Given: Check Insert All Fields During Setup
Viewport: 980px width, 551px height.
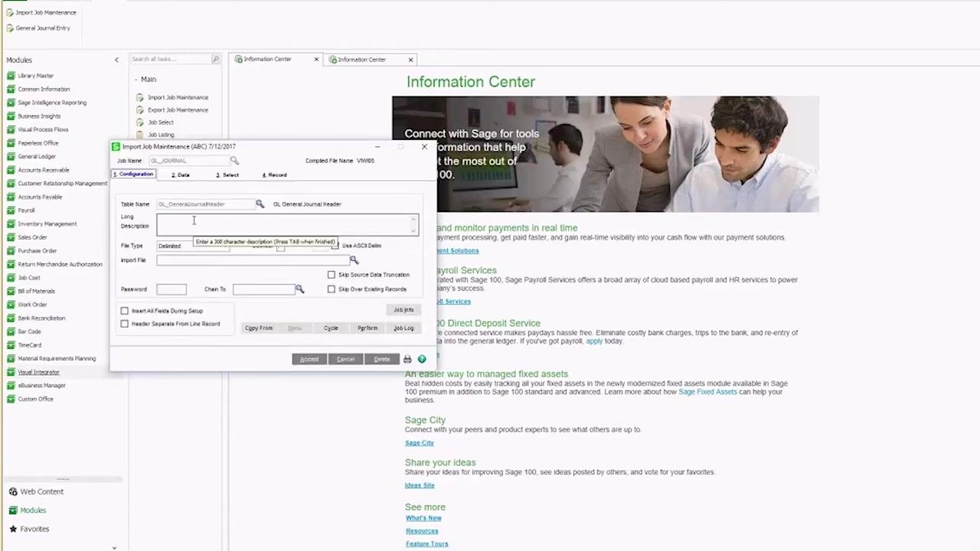Looking at the screenshot, I should tap(125, 311).
